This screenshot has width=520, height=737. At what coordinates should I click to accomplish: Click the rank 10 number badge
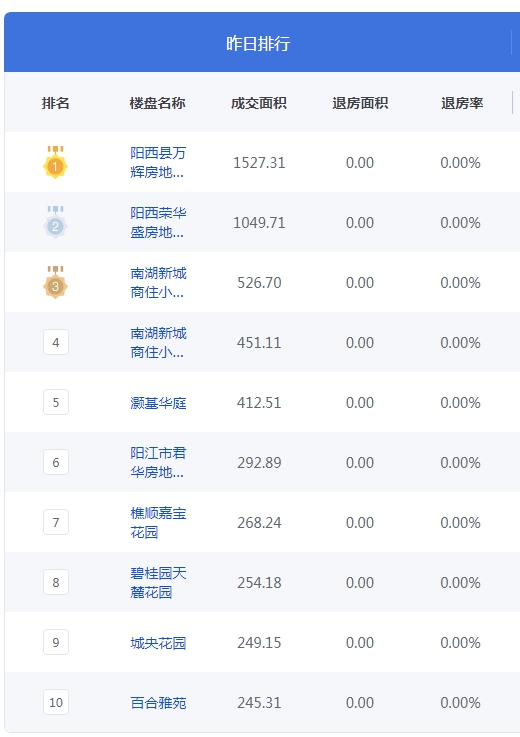[56, 702]
